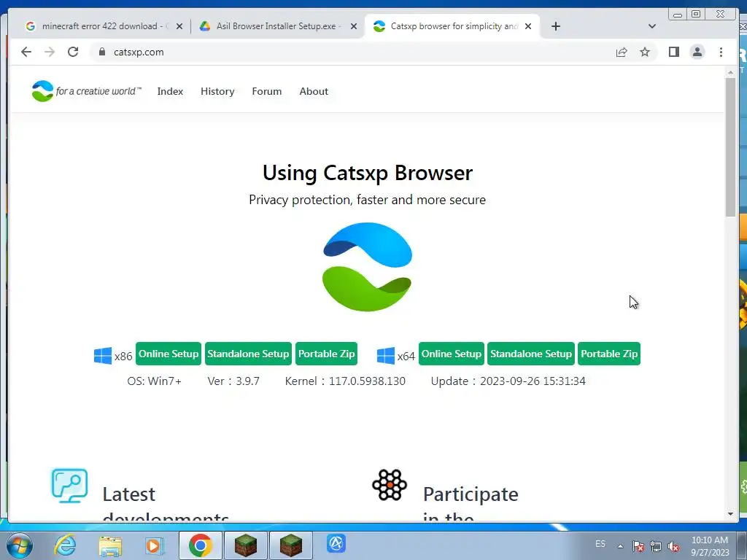Viewport: 747px width, 560px height.
Task: Show hidden system tray icons
Action: click(x=620, y=546)
